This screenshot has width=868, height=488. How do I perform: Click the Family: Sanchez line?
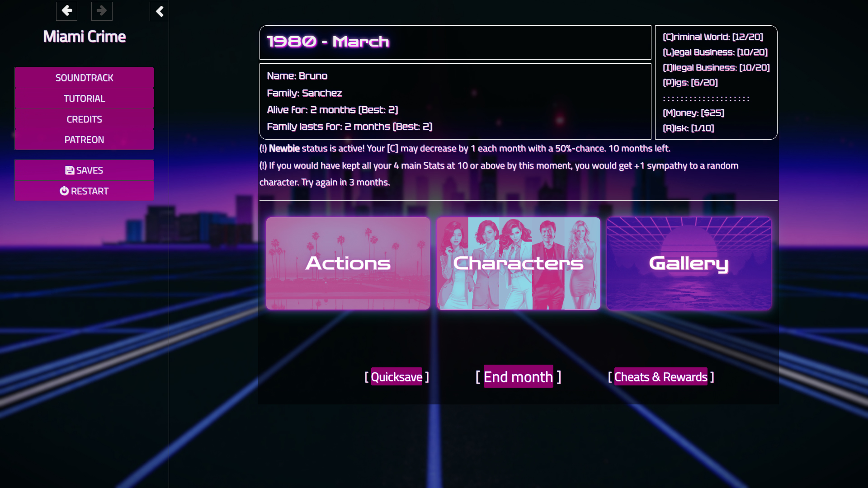click(x=304, y=93)
